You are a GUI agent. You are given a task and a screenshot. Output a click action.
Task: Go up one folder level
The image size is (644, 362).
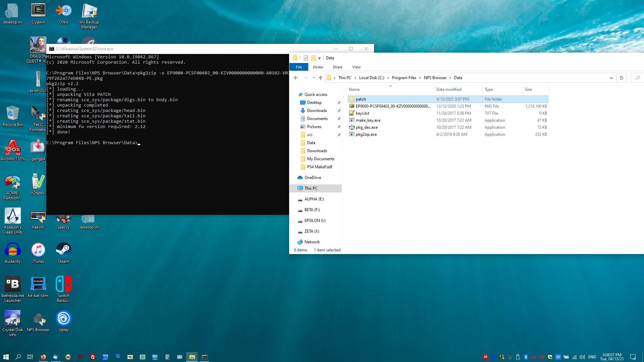[x=321, y=78]
